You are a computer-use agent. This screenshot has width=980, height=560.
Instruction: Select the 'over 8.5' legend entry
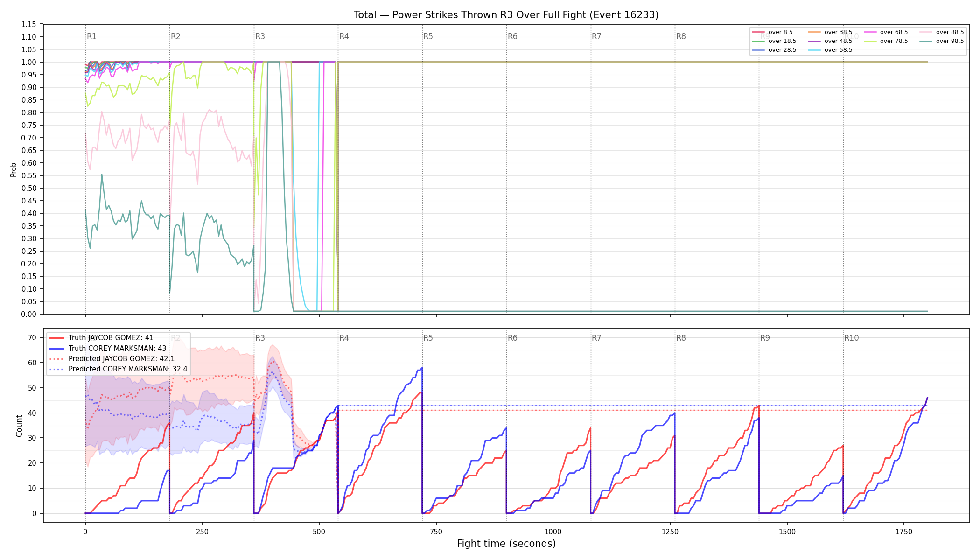pos(772,32)
